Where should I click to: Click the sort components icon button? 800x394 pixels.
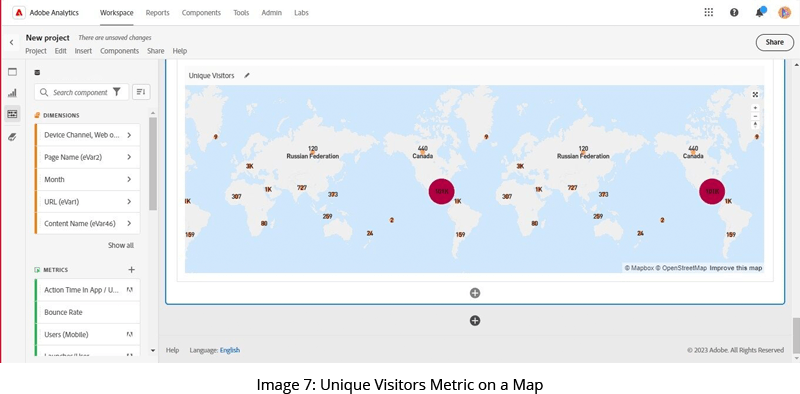coord(141,92)
